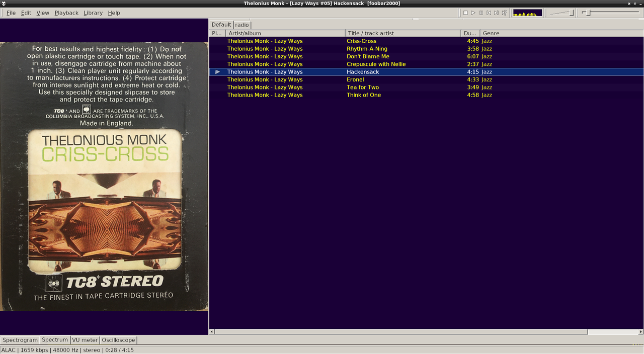Select the Eronel track

coord(426,79)
